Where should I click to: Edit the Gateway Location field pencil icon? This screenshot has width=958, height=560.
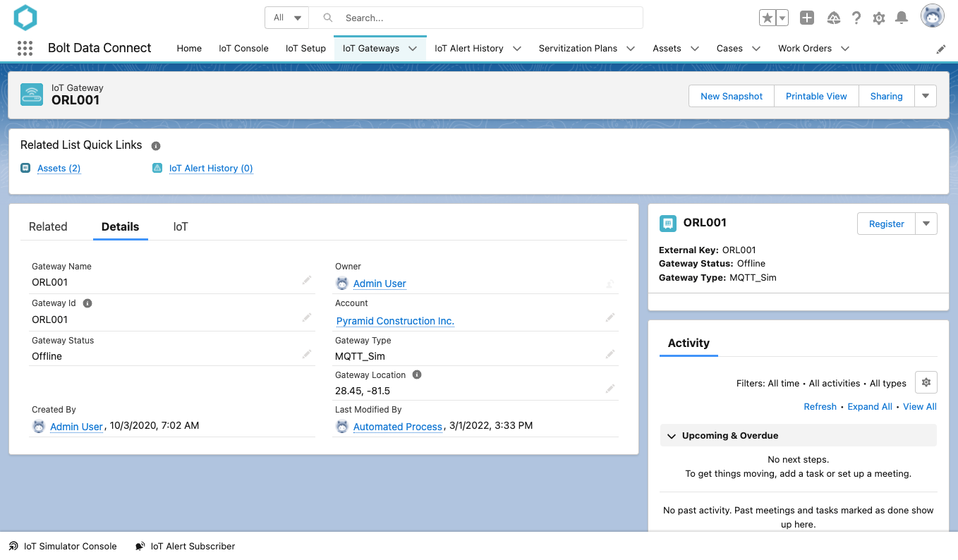tap(610, 389)
